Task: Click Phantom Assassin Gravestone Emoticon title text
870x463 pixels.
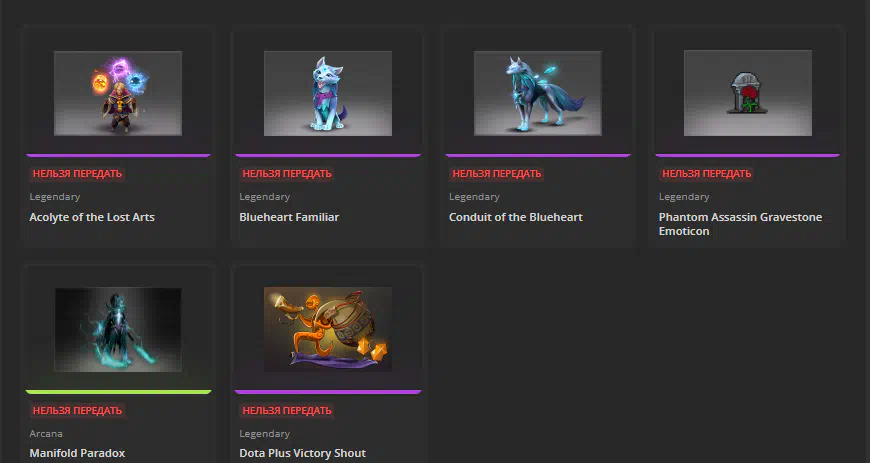Action: tap(740, 224)
